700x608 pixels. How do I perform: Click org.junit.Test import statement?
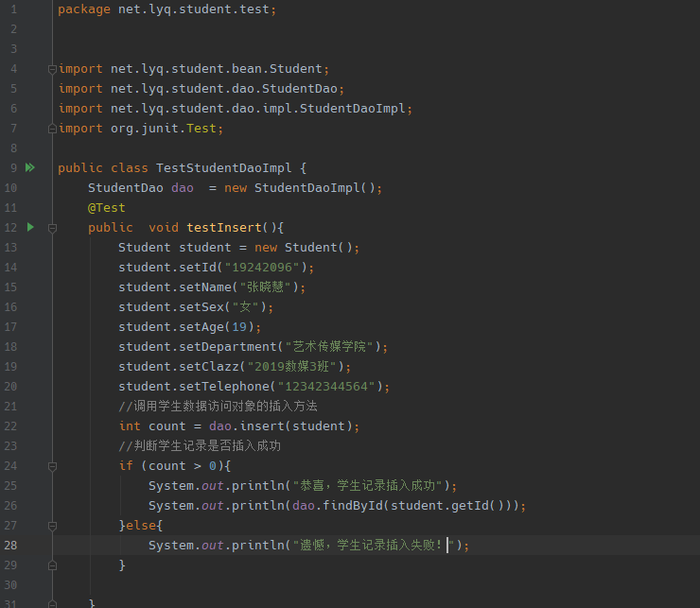coord(141,129)
